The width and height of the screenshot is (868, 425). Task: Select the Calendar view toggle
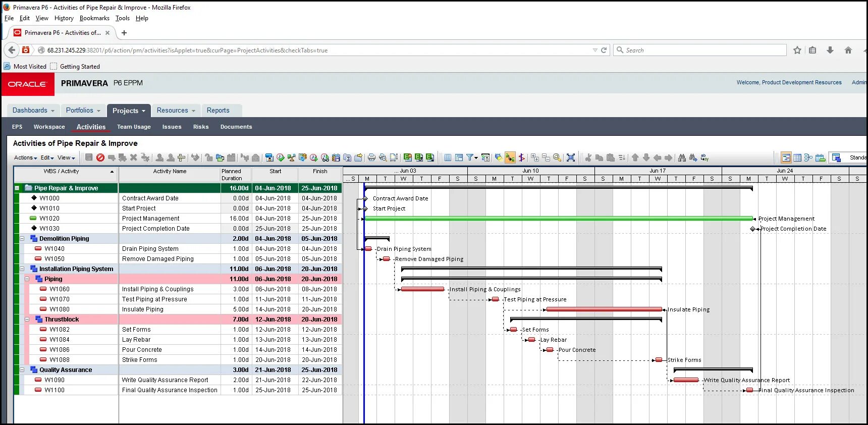point(820,157)
